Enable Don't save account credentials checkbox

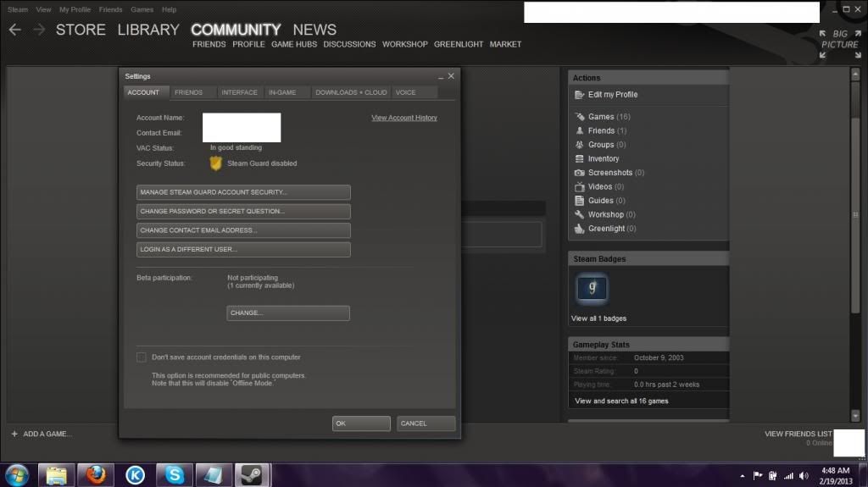click(142, 357)
